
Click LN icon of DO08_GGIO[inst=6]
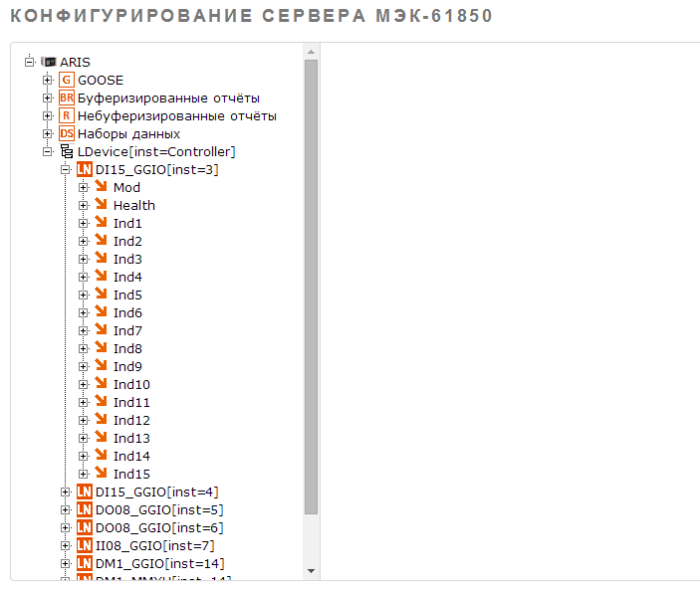click(85, 527)
